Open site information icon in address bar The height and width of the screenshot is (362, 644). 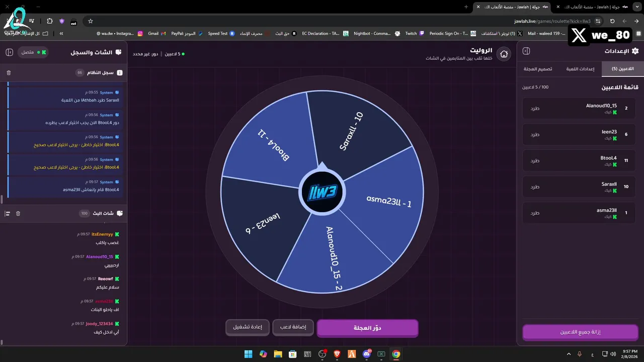598,21
